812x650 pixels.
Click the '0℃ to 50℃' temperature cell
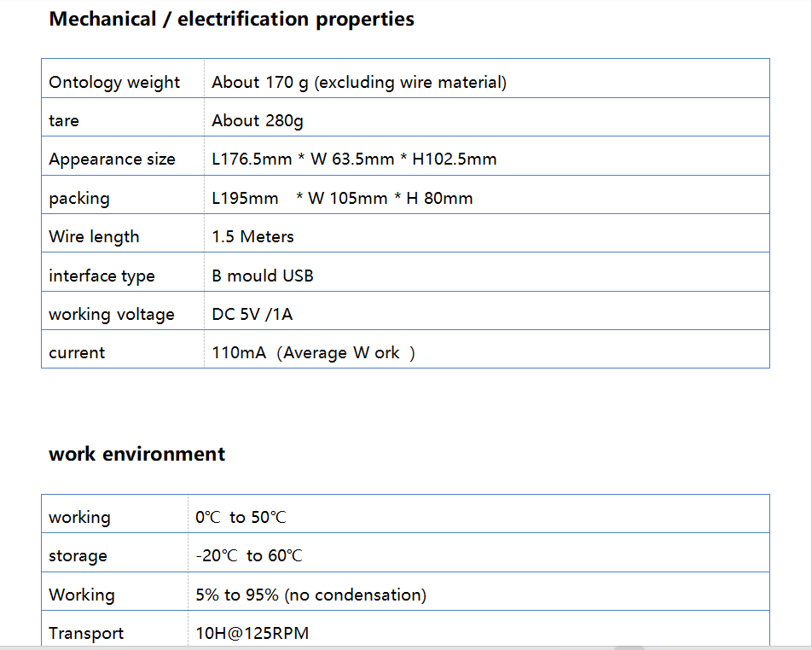[x=241, y=518]
